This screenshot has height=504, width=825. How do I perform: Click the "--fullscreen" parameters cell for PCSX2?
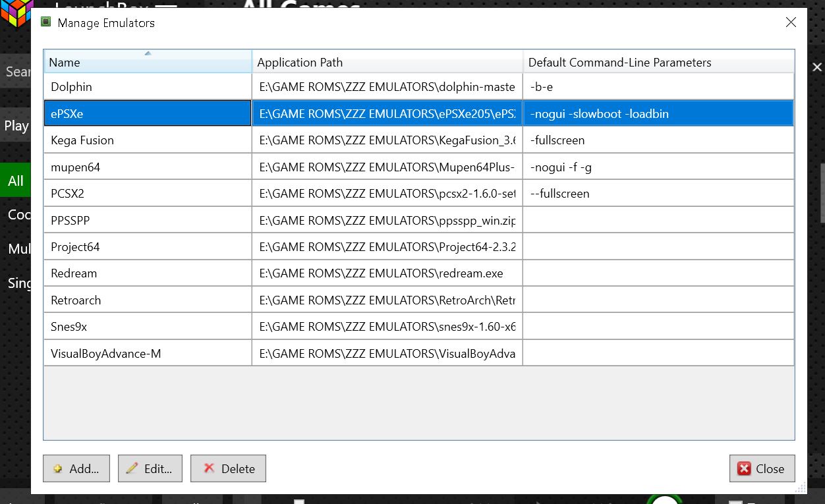coord(658,194)
